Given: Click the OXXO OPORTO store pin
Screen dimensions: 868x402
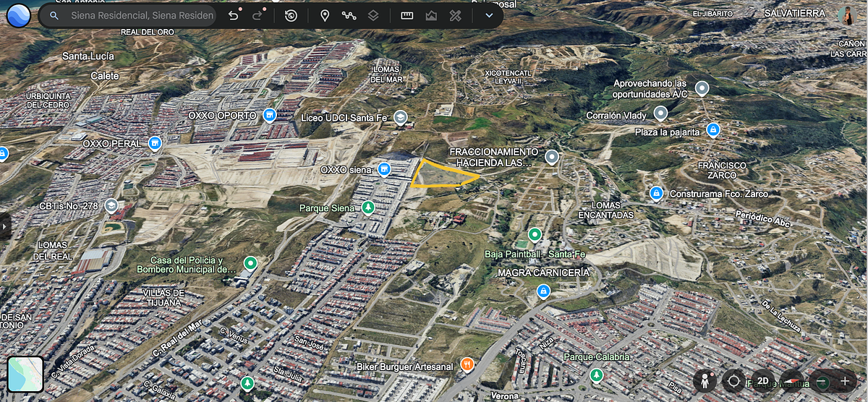Looking at the screenshot, I should [270, 115].
